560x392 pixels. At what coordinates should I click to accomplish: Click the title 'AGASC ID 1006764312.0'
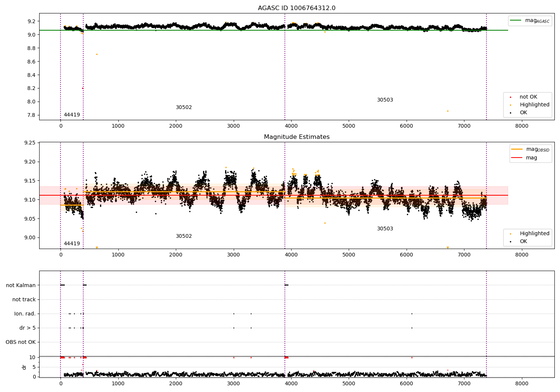[296, 8]
